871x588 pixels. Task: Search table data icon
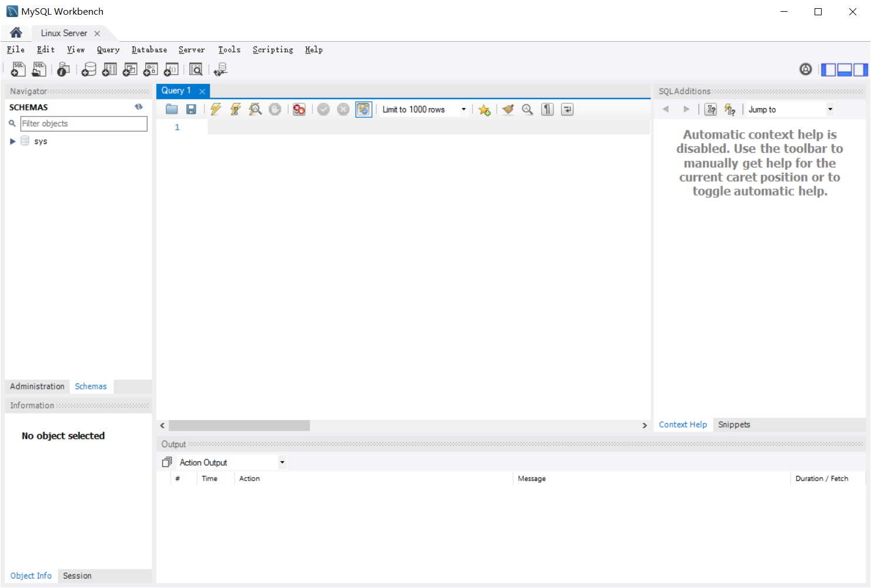pos(196,69)
